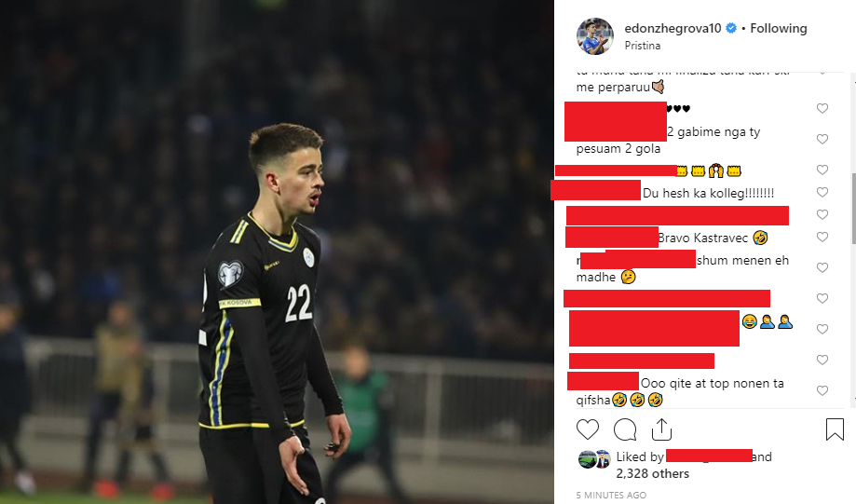Like the 'Du hesh ka kolleg' comment
The height and width of the screenshot is (504, 856).
(822, 192)
